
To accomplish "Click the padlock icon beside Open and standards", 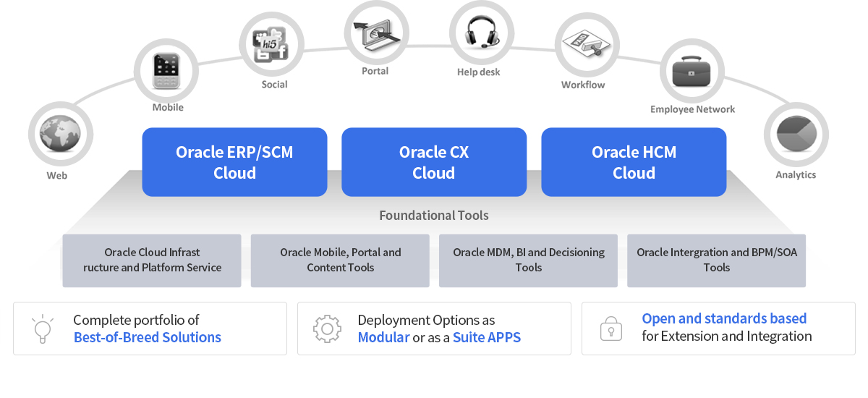I will (611, 329).
